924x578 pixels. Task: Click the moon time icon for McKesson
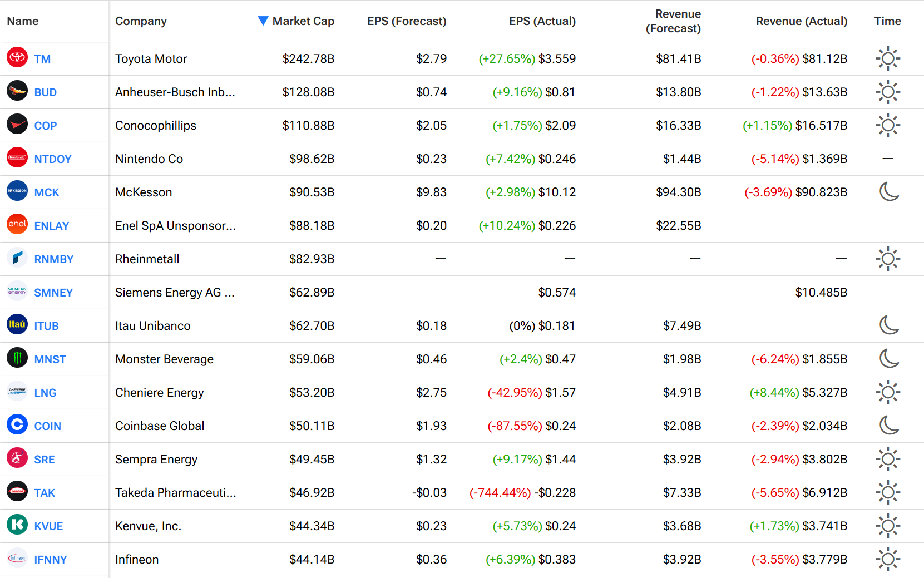pyautogui.click(x=889, y=192)
